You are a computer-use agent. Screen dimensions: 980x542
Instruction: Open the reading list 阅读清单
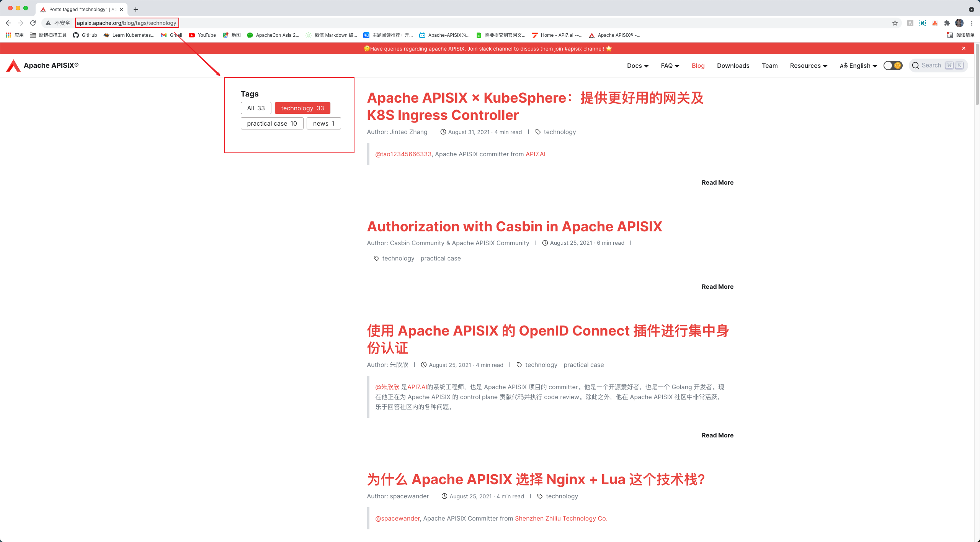click(x=960, y=35)
